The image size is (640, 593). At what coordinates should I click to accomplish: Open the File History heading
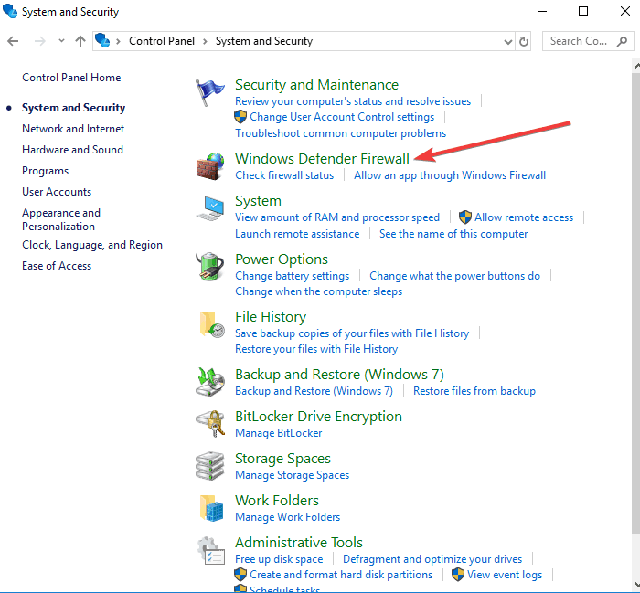(271, 317)
